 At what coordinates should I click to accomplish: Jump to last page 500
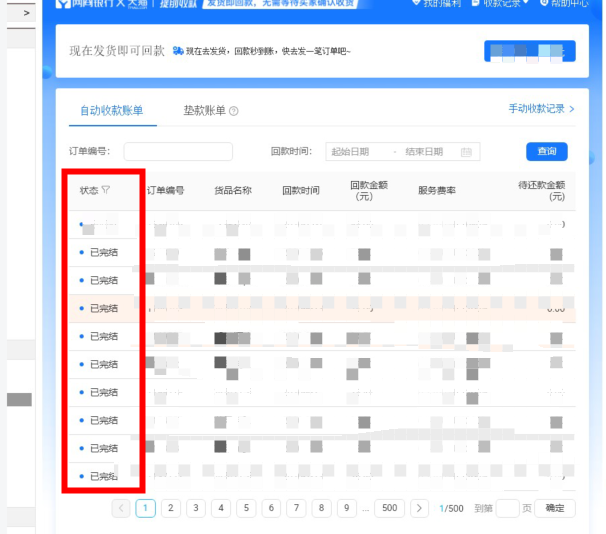pyautogui.click(x=390, y=508)
